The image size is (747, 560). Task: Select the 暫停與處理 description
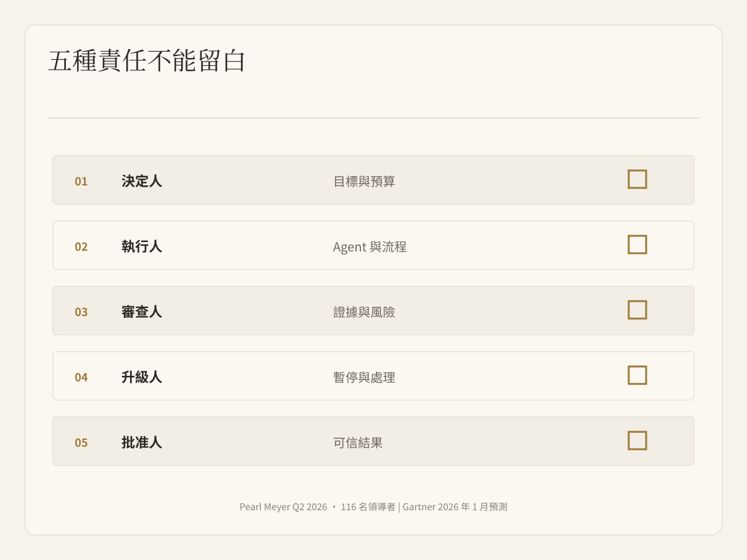(x=364, y=378)
